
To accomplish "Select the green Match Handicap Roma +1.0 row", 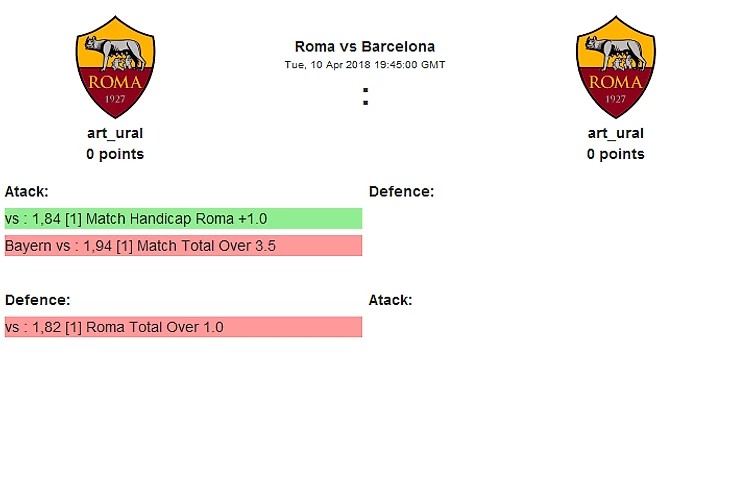I will (183, 219).
